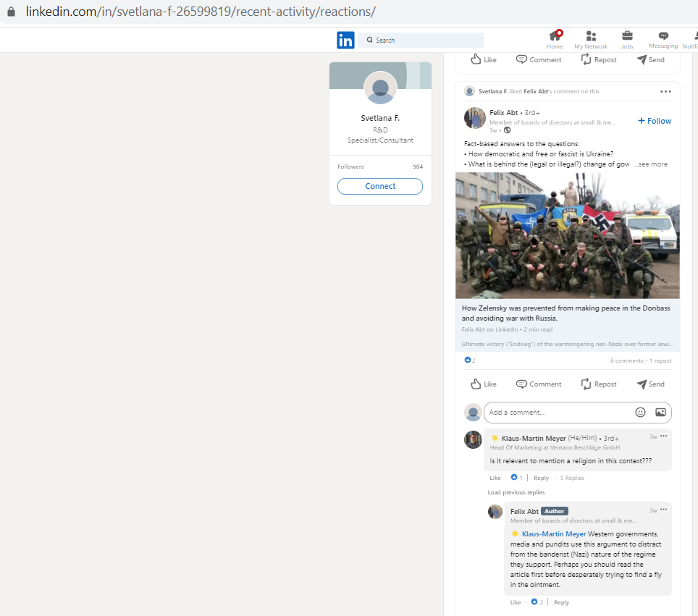Reply to Klaus-Martin Meyer's comment
The image size is (698, 616).
point(542,478)
